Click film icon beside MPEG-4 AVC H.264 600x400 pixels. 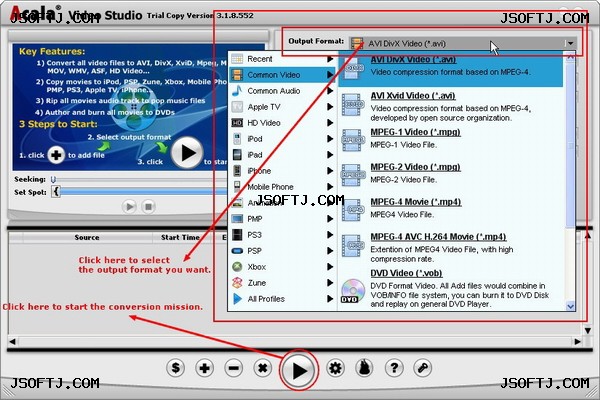(353, 245)
